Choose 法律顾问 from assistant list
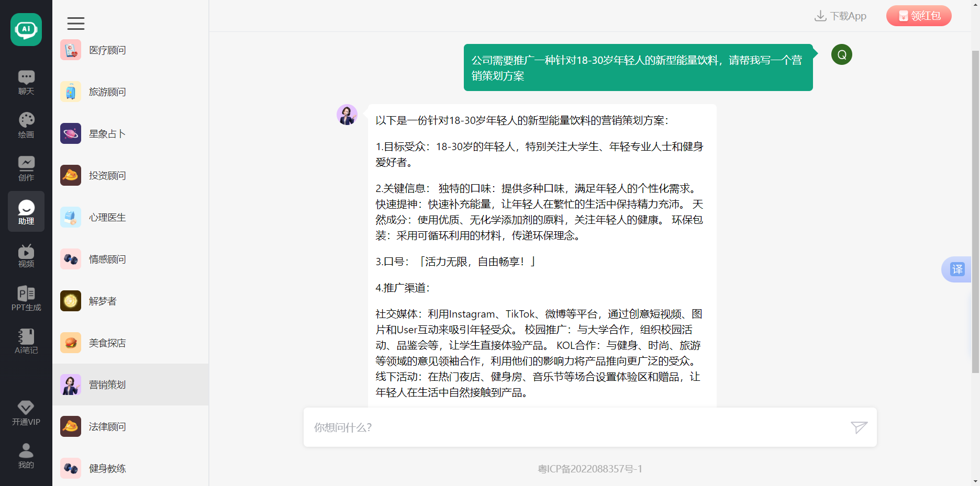 130,426
